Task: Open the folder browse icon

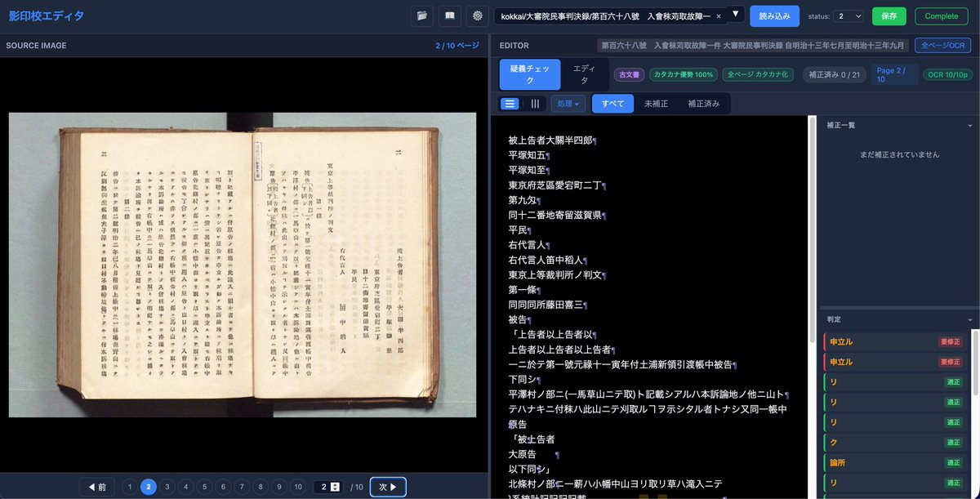Action: 422,16
